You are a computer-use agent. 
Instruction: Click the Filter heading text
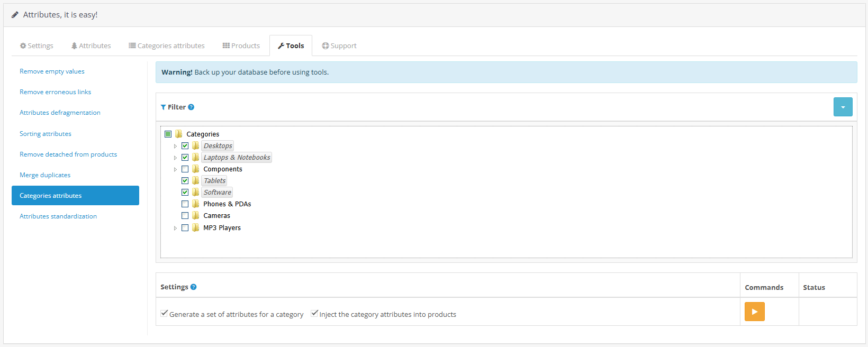tap(177, 107)
